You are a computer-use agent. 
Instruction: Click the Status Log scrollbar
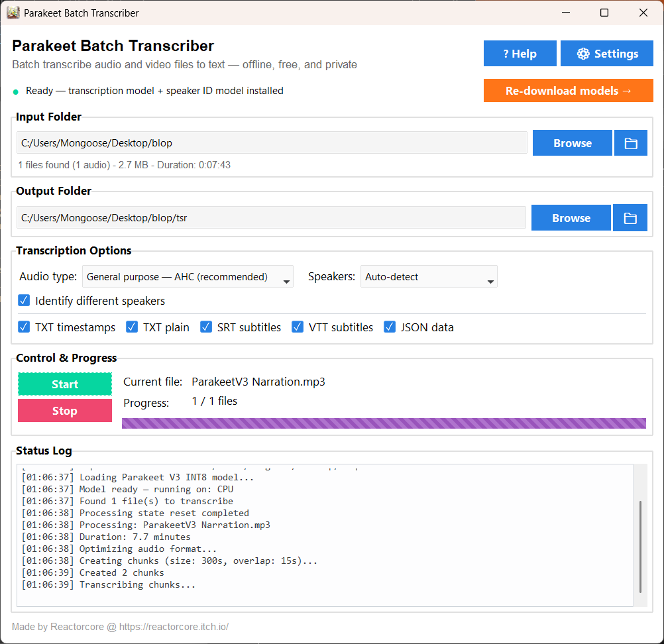(x=640, y=547)
